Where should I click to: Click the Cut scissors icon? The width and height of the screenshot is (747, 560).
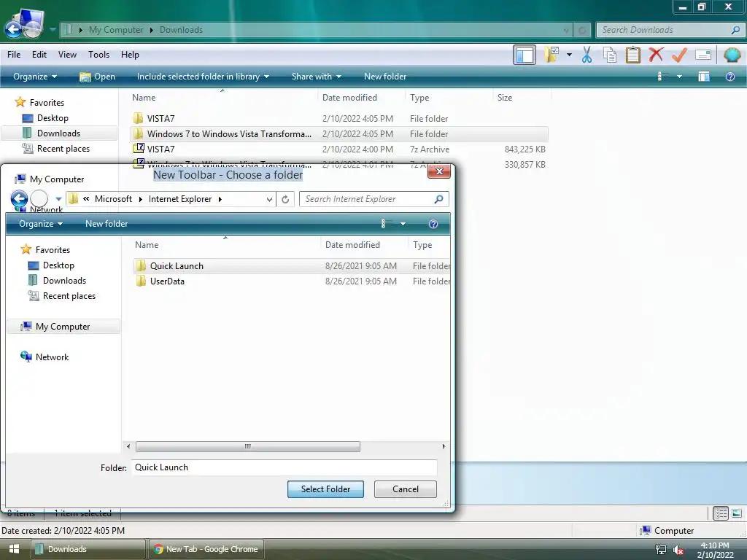click(x=587, y=55)
